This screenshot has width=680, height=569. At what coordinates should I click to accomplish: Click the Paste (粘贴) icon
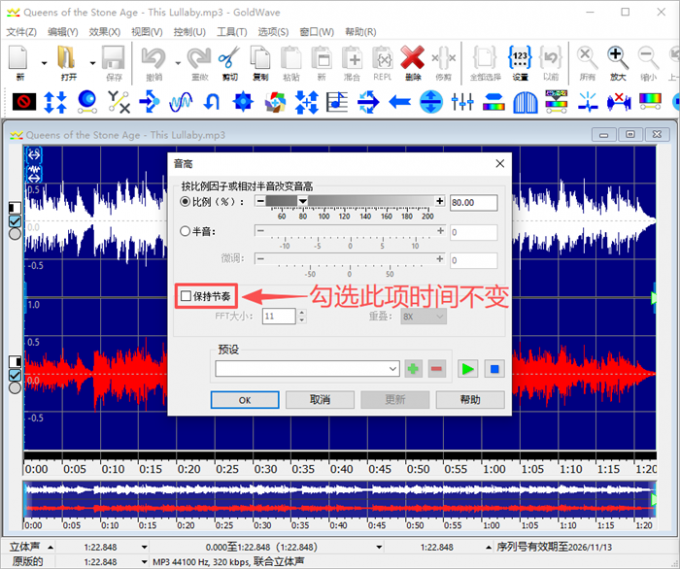click(291, 58)
